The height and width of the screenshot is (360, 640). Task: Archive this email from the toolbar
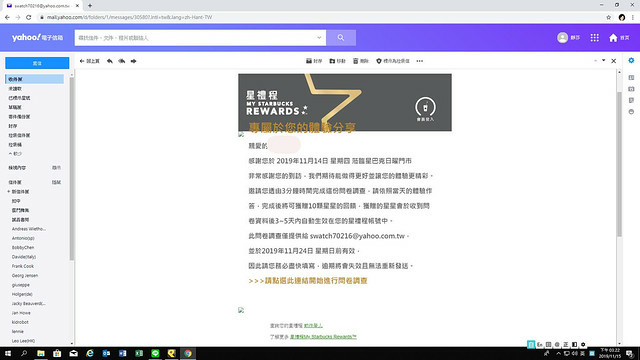314,61
